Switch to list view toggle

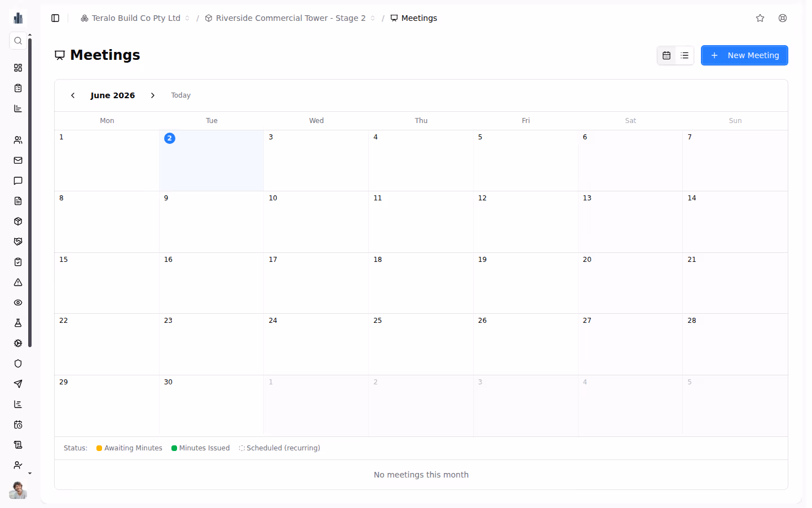[685, 55]
